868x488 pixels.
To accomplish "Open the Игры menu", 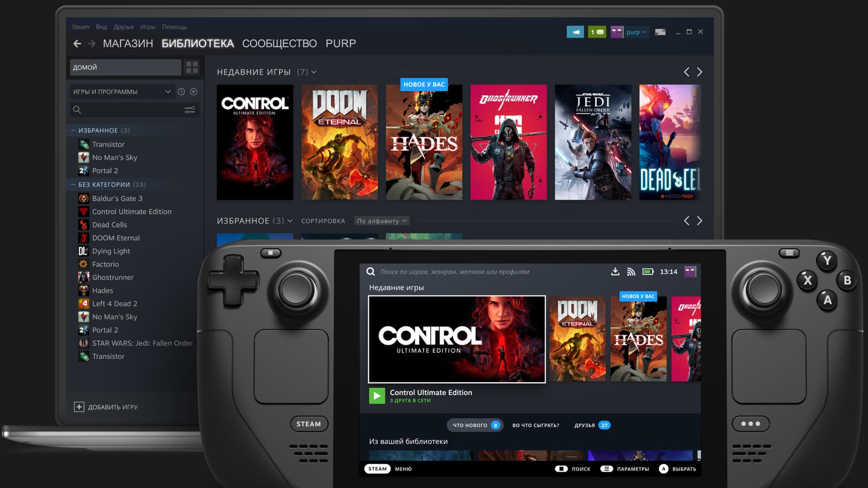I will [x=148, y=27].
